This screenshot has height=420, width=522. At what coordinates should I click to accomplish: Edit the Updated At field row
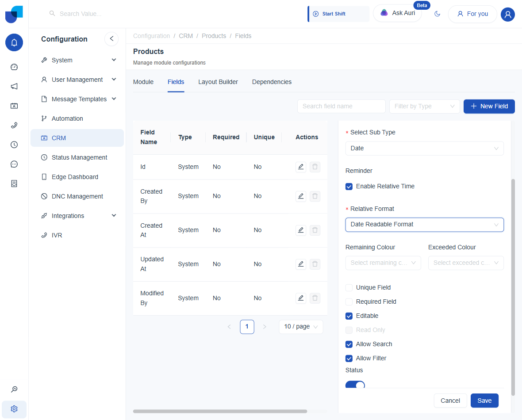pyautogui.click(x=301, y=264)
